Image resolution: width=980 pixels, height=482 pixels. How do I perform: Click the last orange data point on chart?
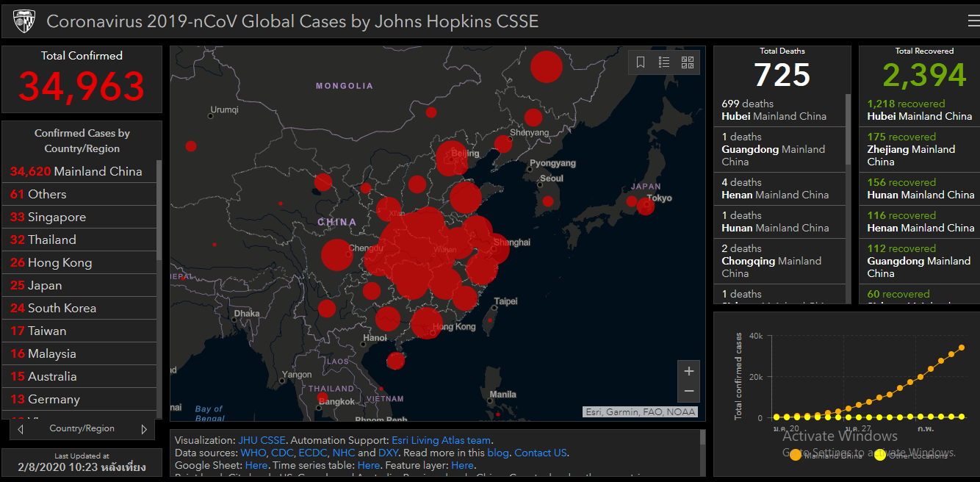[962, 348]
